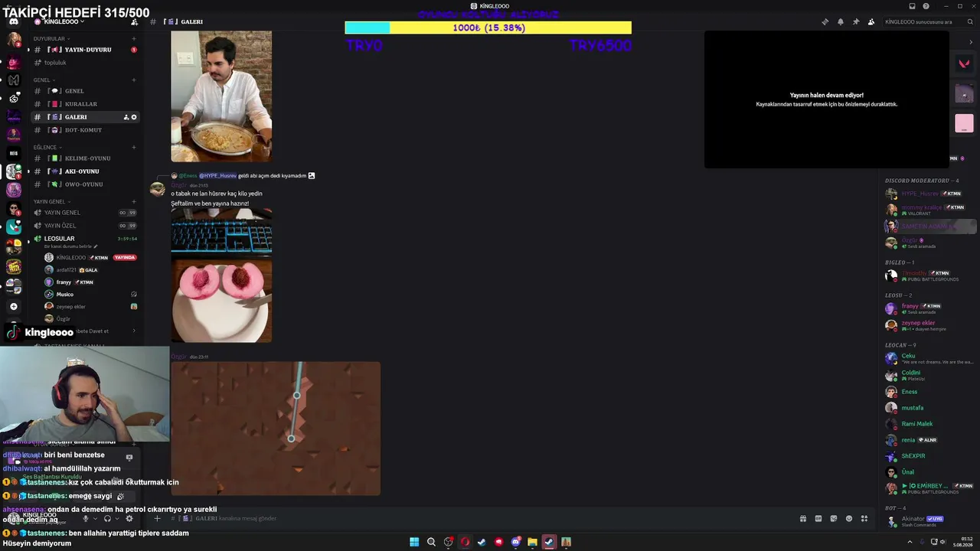Image resolution: width=980 pixels, height=551 pixels.
Task: Open message attachment plus button
Action: point(157,519)
